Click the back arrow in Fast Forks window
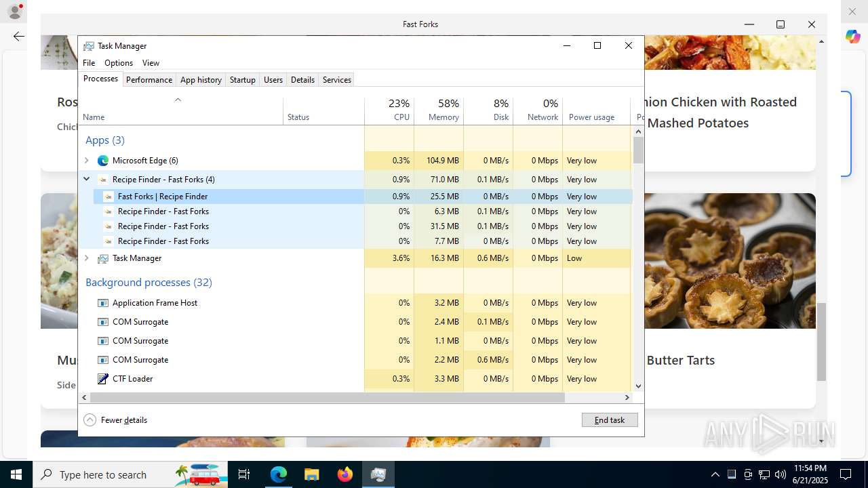Screen dimensions: 868x488 (19, 37)
